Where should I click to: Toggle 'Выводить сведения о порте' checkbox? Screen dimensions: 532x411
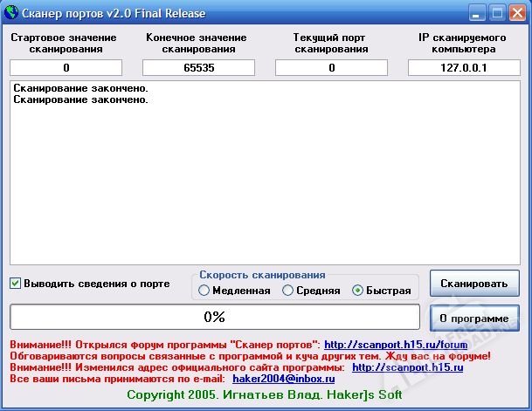[16, 283]
